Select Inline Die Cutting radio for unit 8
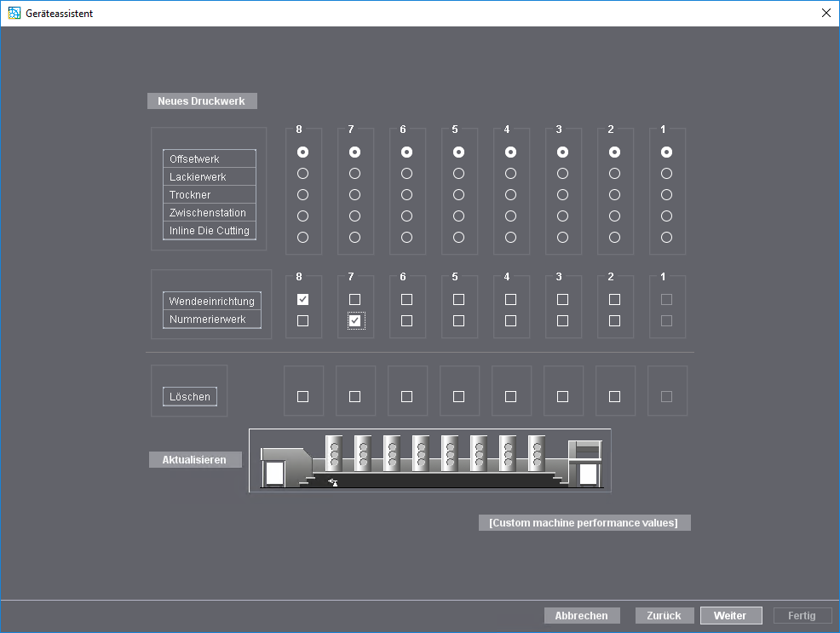Screen dimensions: 840x633 coord(302,237)
